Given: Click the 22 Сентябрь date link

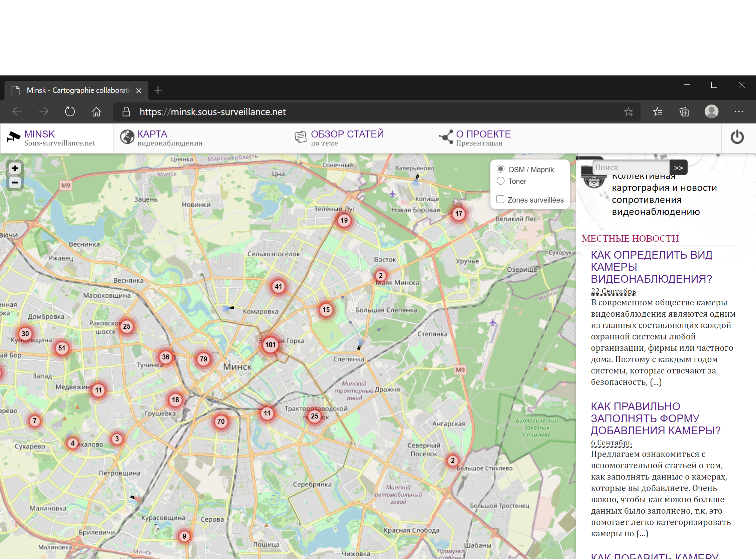Looking at the screenshot, I should [x=613, y=291].
